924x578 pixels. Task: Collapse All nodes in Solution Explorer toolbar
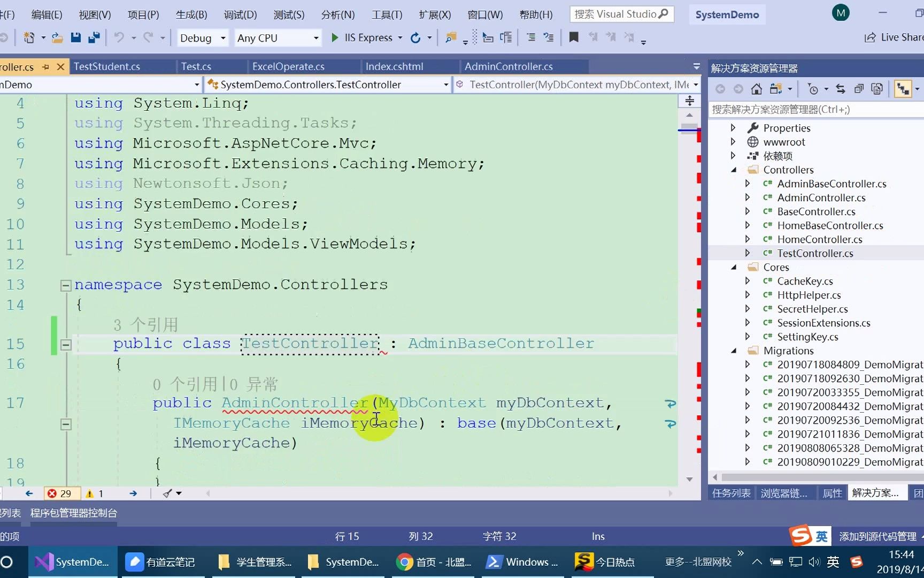pos(859,89)
